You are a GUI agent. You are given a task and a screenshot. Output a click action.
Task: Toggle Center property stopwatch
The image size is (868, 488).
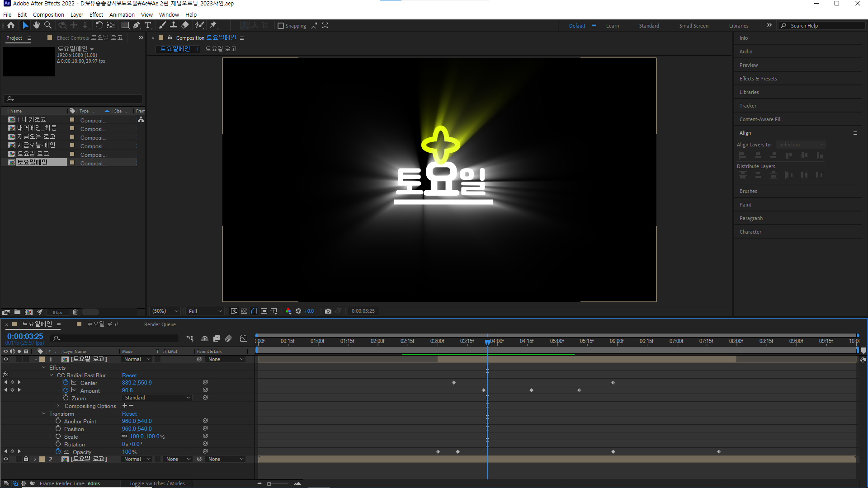66,383
